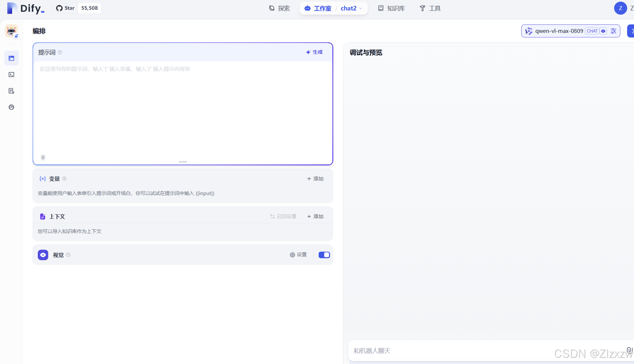Click 生成 to generate a prompt

coord(314,52)
